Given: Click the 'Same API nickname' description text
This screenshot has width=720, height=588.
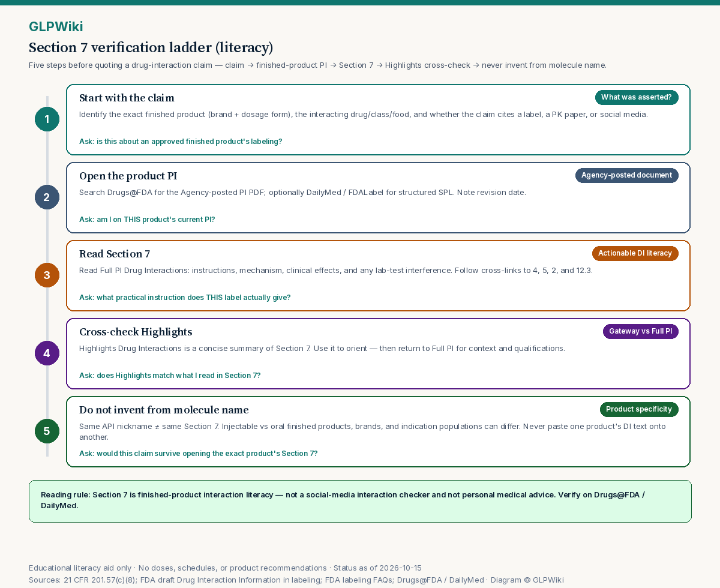Looking at the screenshot, I should [x=373, y=431].
